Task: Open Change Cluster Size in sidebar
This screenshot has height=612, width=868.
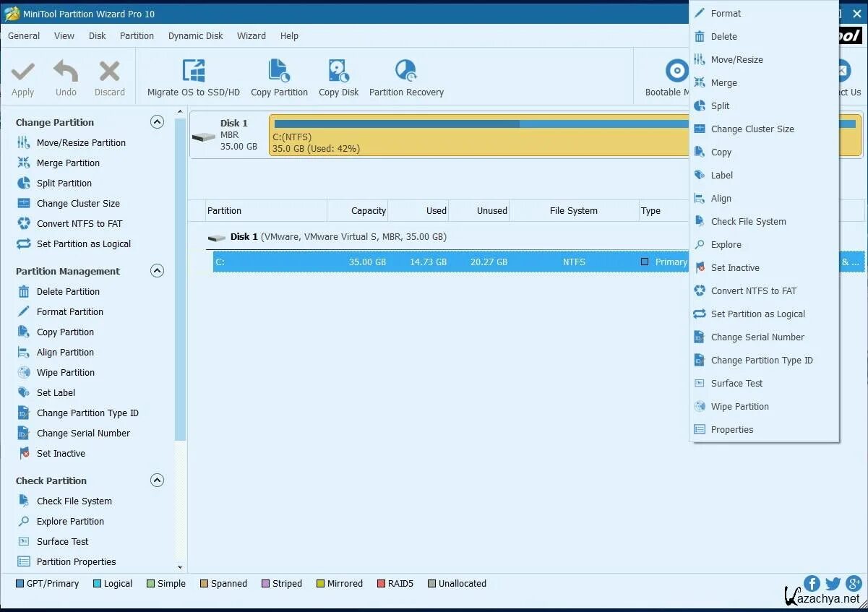Action: point(78,204)
